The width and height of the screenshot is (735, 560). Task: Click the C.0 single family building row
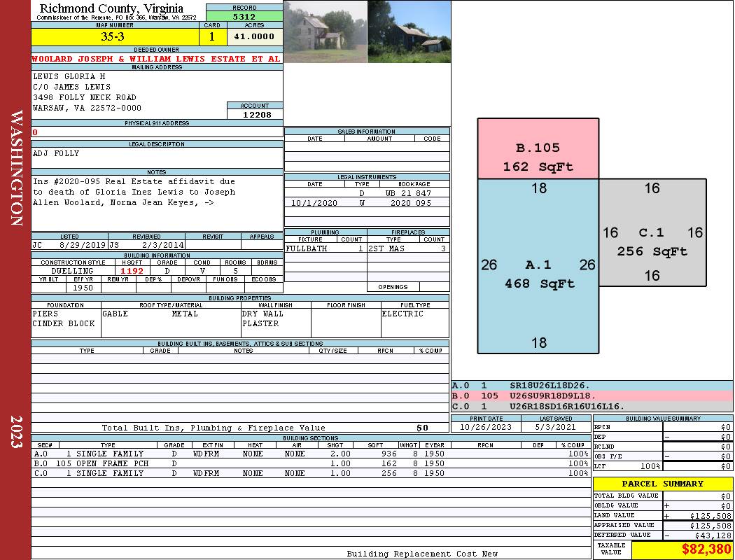click(310, 474)
